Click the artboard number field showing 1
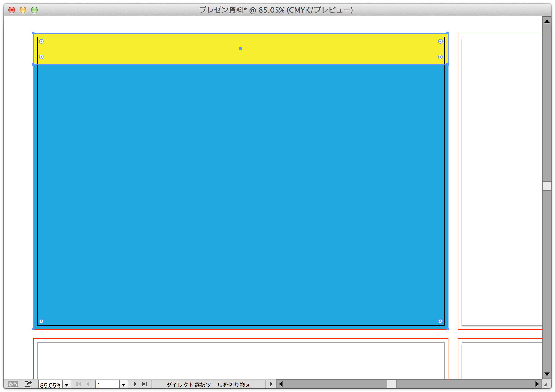Viewport: 555px width, 392px height. [x=107, y=385]
